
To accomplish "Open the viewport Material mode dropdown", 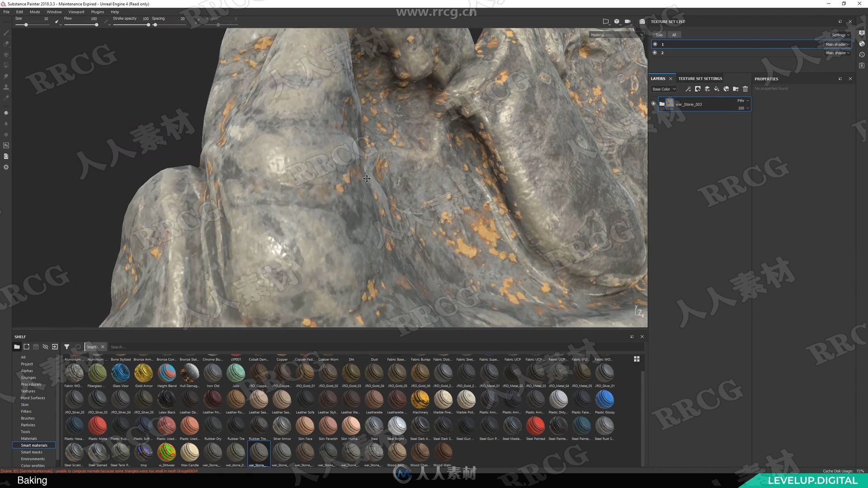I will [x=617, y=35].
